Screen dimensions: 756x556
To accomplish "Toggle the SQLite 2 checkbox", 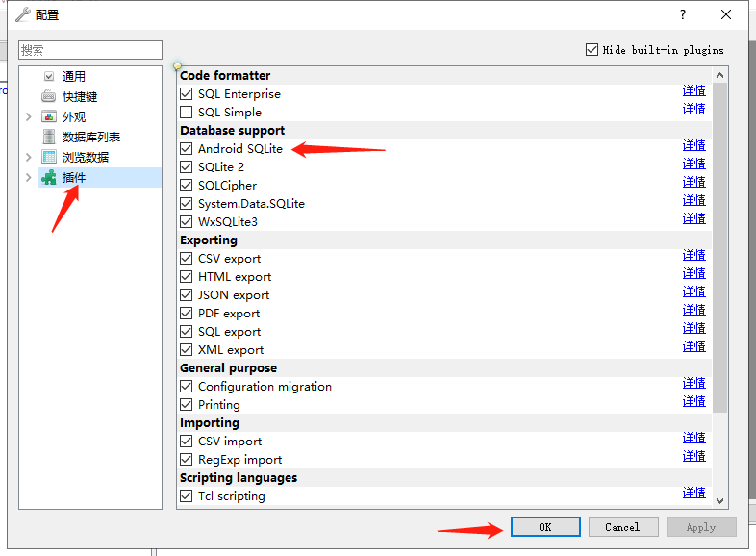I will coord(186,166).
